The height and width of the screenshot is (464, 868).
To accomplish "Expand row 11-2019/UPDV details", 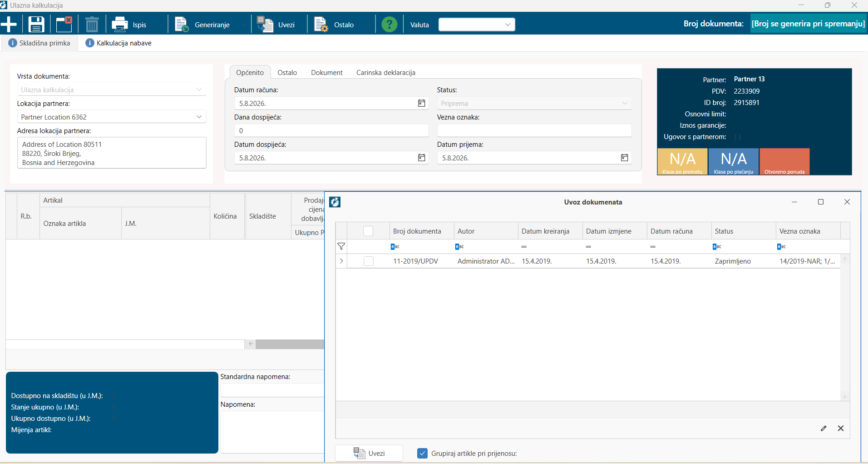I will point(341,261).
